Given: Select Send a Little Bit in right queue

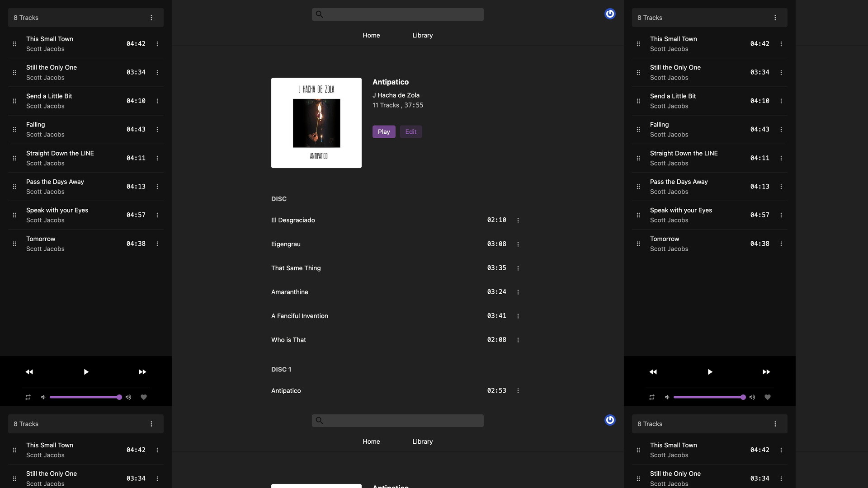Looking at the screenshot, I should tap(673, 96).
